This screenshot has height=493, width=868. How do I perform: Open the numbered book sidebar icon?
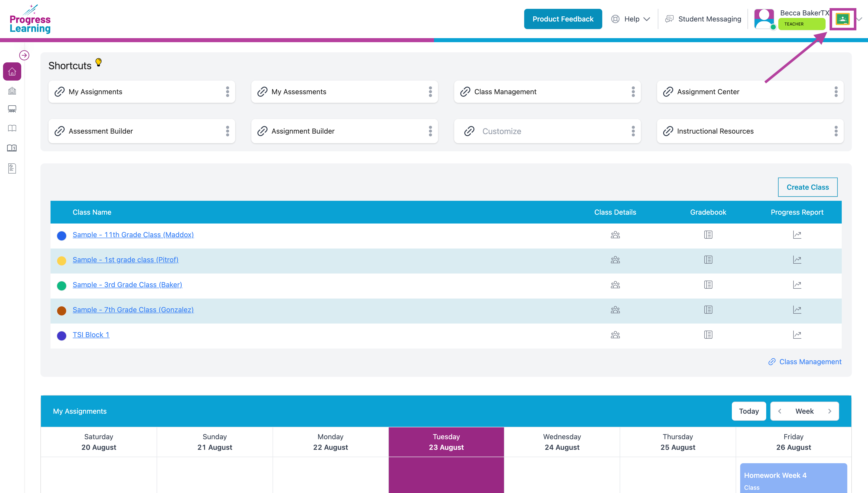point(12,148)
